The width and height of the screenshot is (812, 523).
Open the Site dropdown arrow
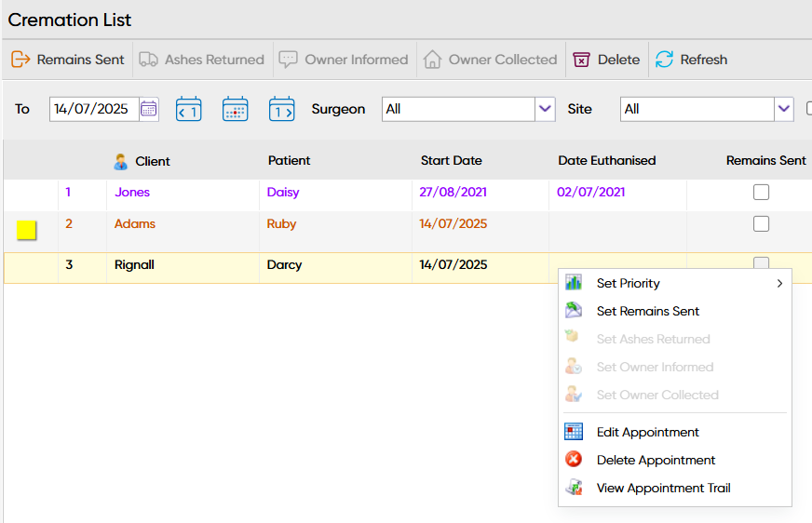pos(784,109)
